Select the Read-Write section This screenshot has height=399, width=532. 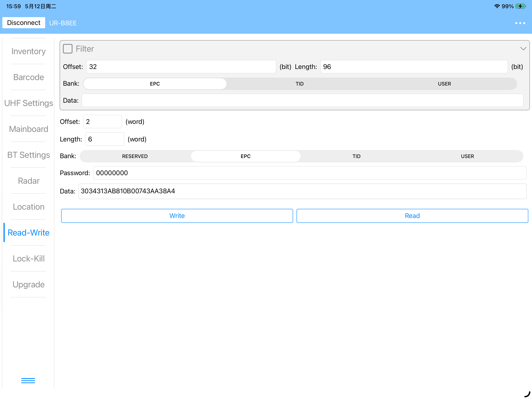[28, 233]
